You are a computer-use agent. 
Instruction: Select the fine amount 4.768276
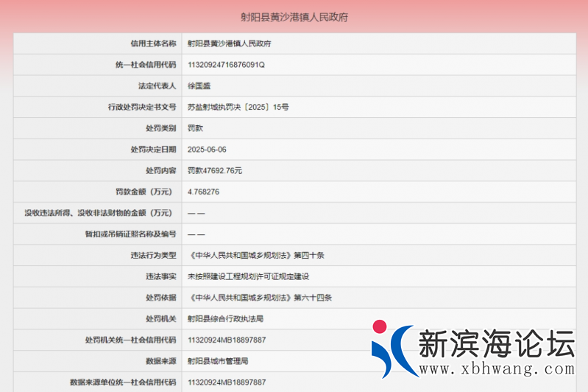tap(204, 192)
